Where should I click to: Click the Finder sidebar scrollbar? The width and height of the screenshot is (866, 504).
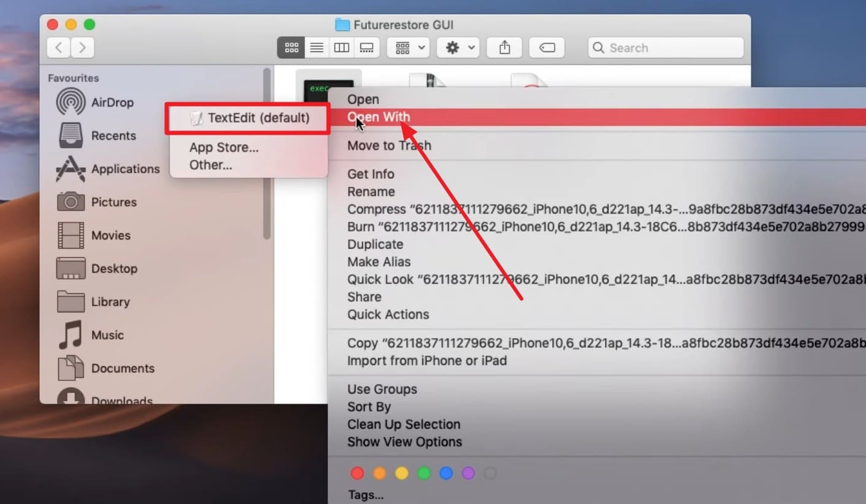pos(267,154)
